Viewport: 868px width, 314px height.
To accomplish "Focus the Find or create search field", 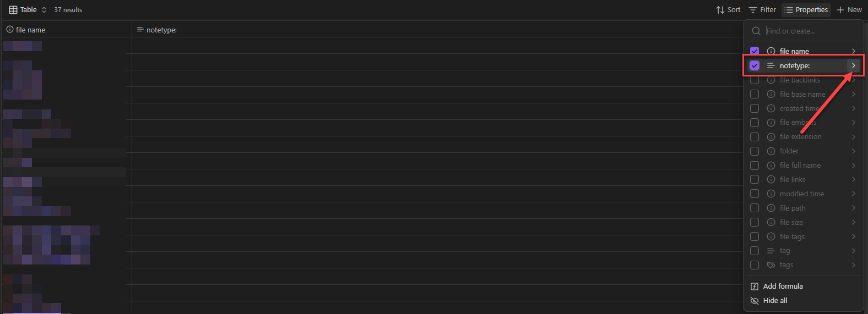I will tap(810, 31).
